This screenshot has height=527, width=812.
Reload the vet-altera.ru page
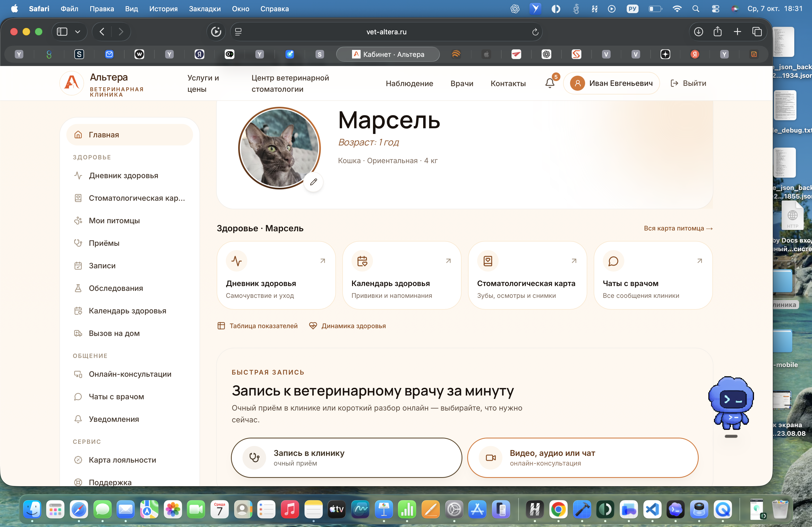535,32
